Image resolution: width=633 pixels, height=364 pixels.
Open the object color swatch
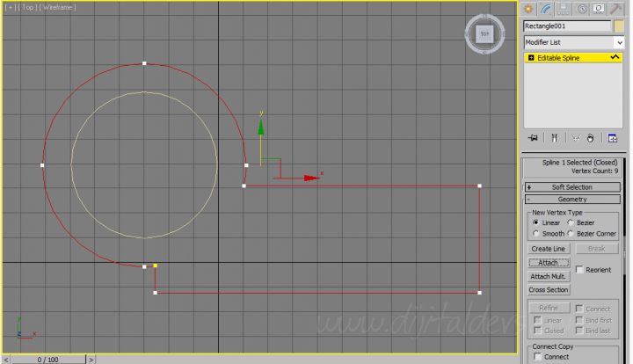click(x=619, y=25)
